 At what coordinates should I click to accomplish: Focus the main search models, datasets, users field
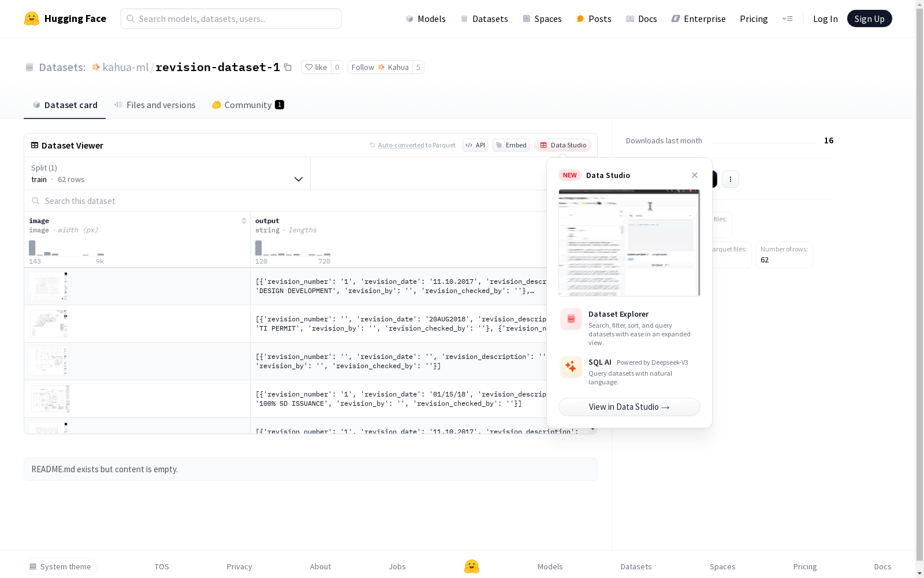pos(231,18)
